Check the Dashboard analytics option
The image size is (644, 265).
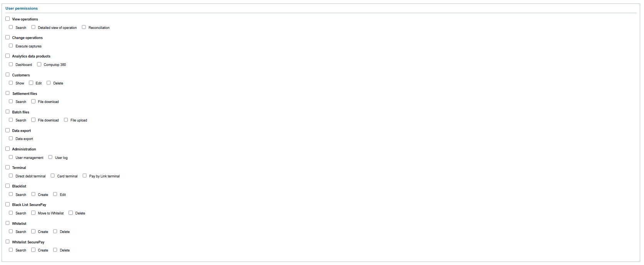tap(11, 64)
